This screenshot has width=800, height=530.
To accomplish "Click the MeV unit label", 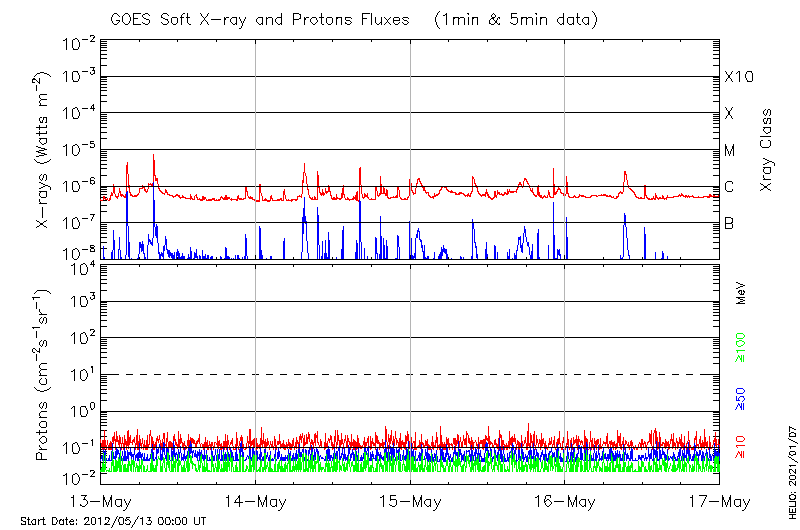I will (741, 293).
